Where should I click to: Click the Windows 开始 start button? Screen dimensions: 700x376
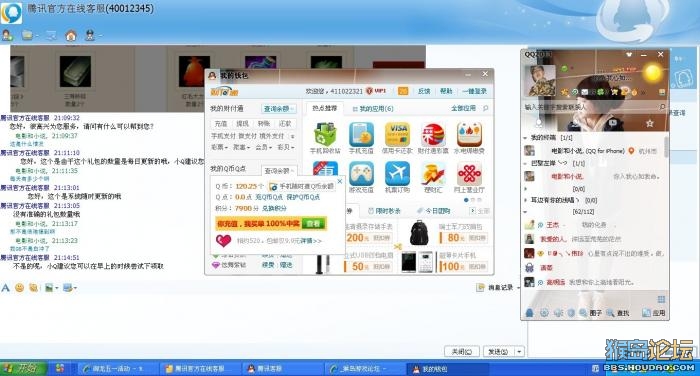pos(22,368)
